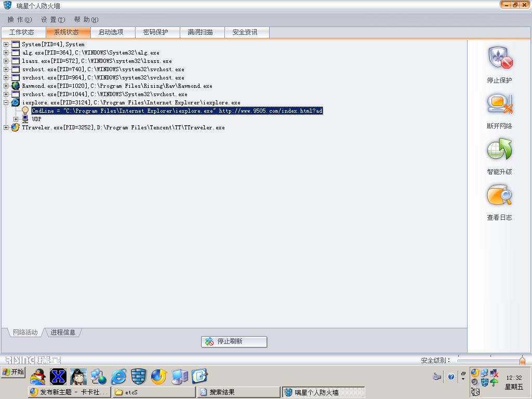The image size is (532, 399).
Task: Click the network globe quick launch icon
Action: 98,377
